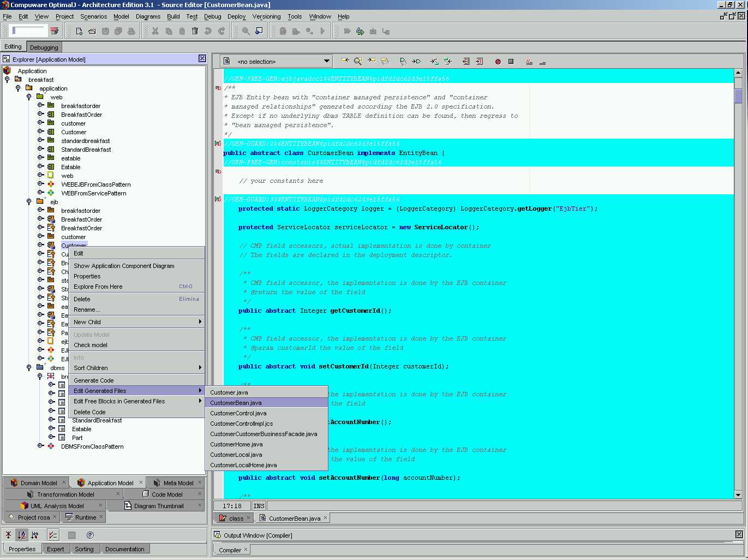Screen dimensions: 748x560
Task: Click the help question mark icon in properties panel
Action: coord(91,535)
